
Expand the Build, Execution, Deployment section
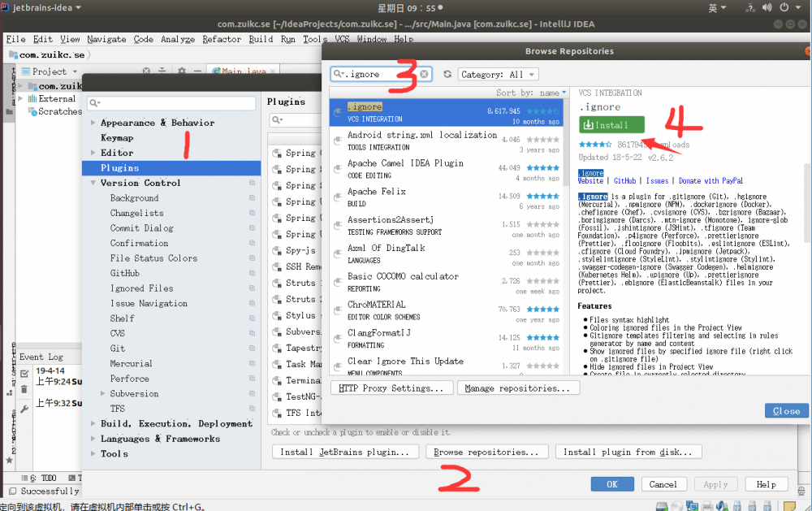(x=93, y=423)
